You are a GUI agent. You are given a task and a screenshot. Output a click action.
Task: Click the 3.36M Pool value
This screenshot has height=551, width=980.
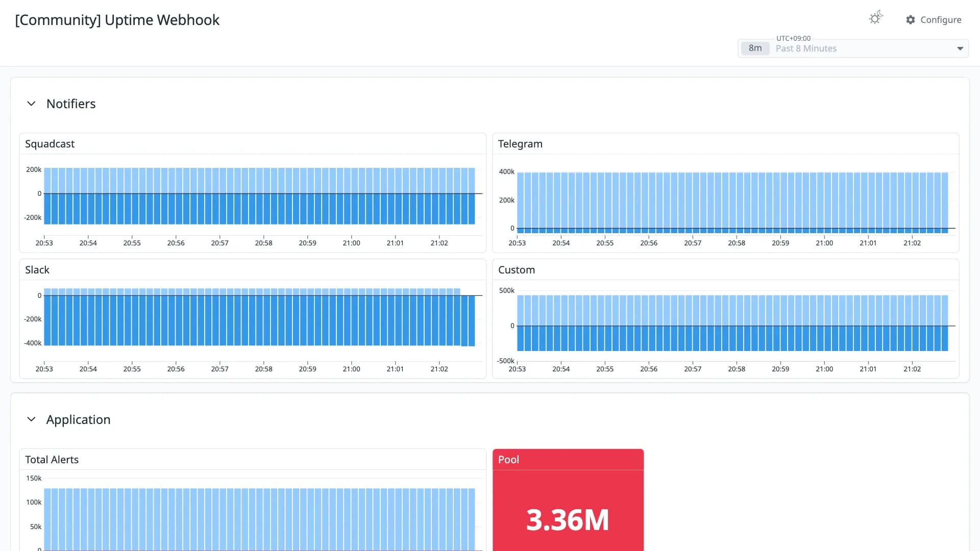(x=568, y=520)
